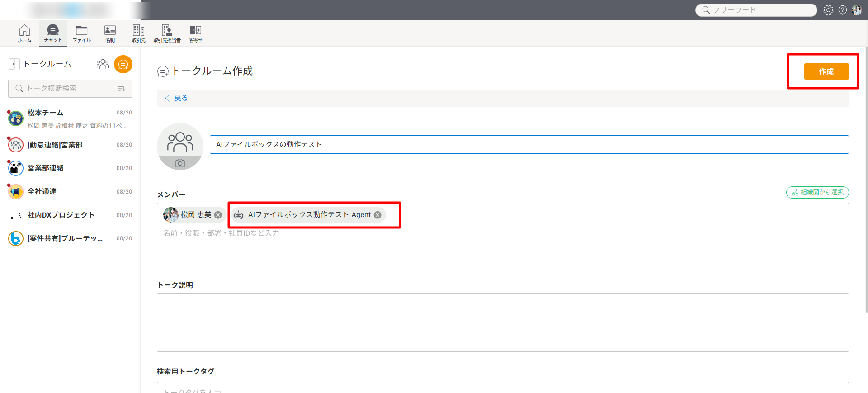Click the orange new talk room icon
This screenshot has width=868, height=393.
coord(123,64)
